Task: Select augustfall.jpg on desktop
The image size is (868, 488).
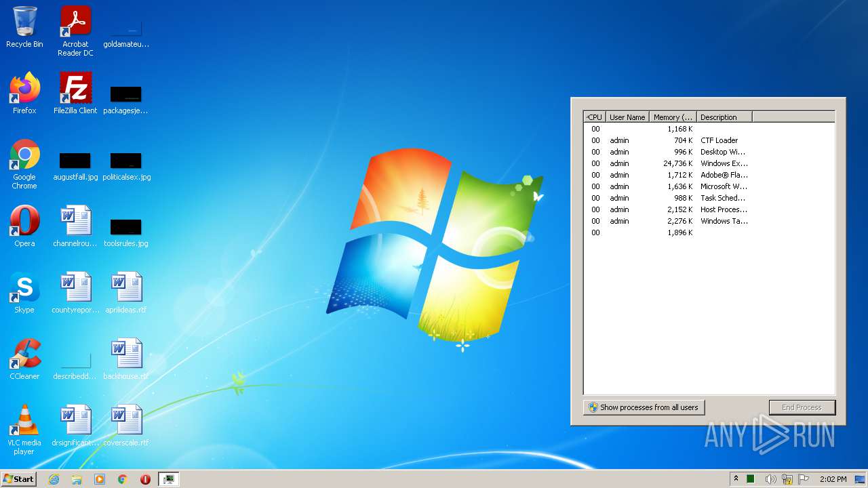Action: point(75,166)
